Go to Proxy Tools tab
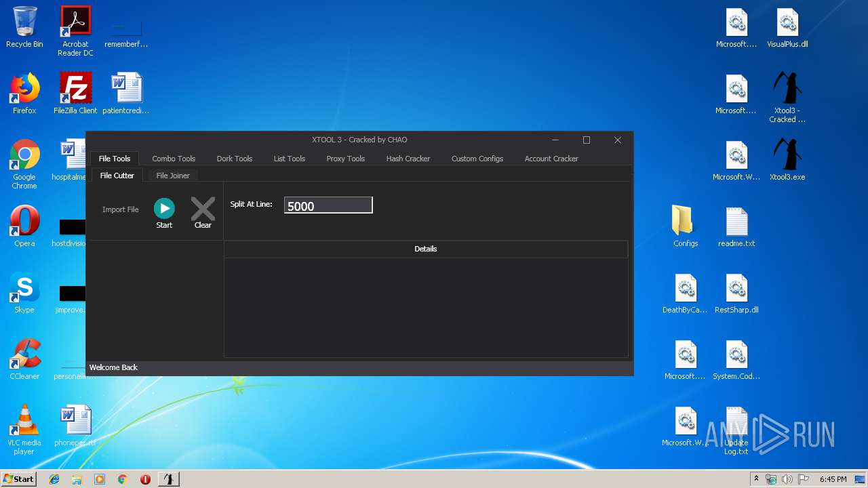Screen dimensions: 868x488 (346, 159)
